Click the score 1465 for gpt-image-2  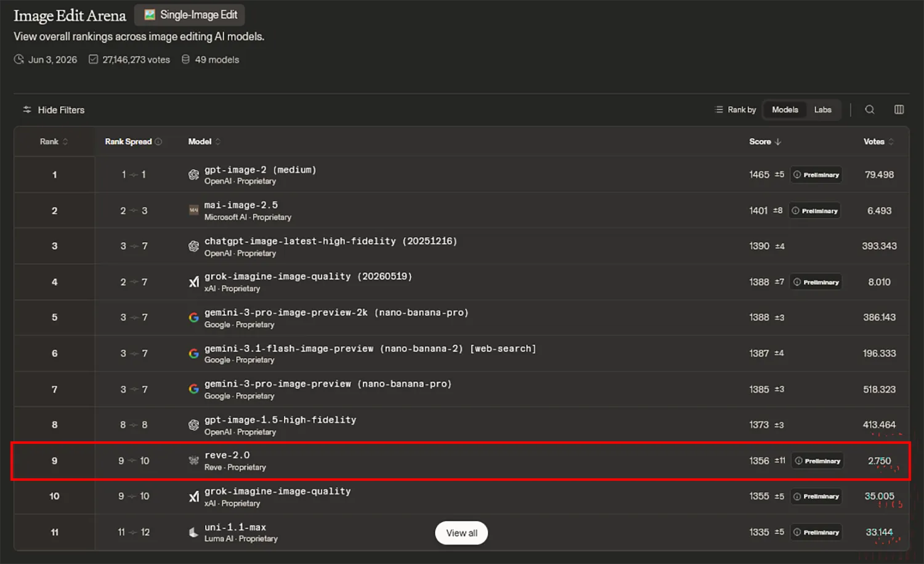759,175
